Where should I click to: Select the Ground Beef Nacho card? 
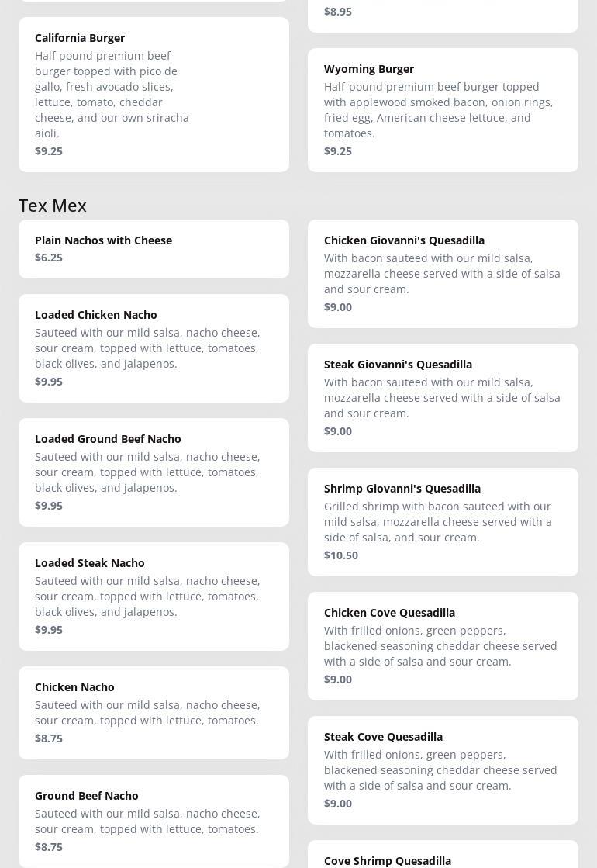click(x=154, y=821)
